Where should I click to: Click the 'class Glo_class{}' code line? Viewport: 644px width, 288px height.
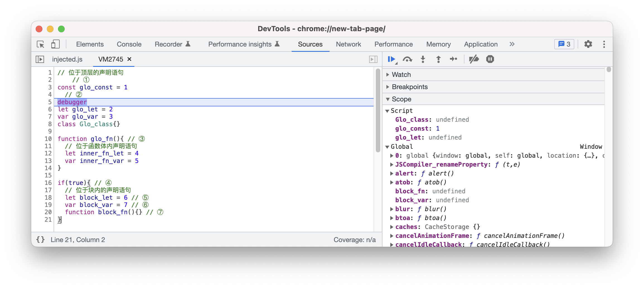(89, 124)
